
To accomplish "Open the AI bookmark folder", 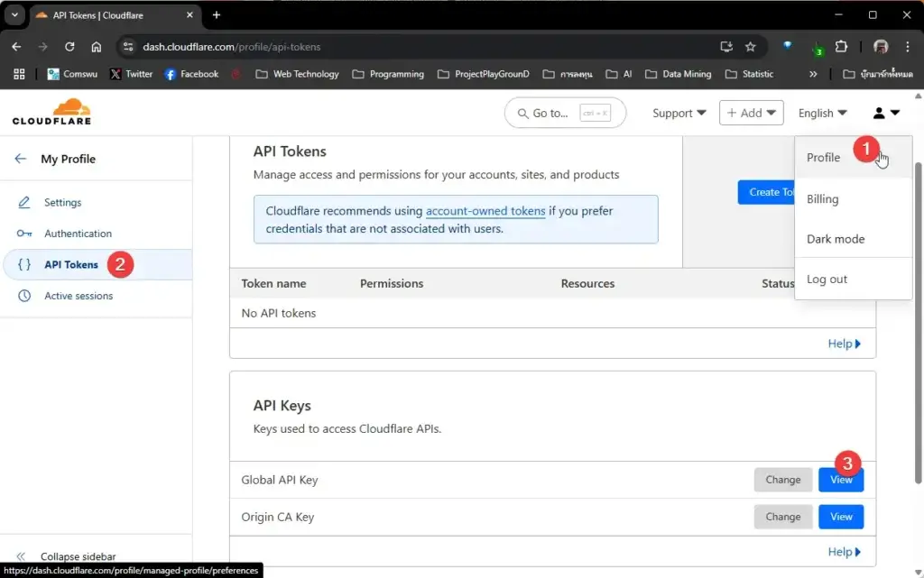I will click(x=619, y=74).
